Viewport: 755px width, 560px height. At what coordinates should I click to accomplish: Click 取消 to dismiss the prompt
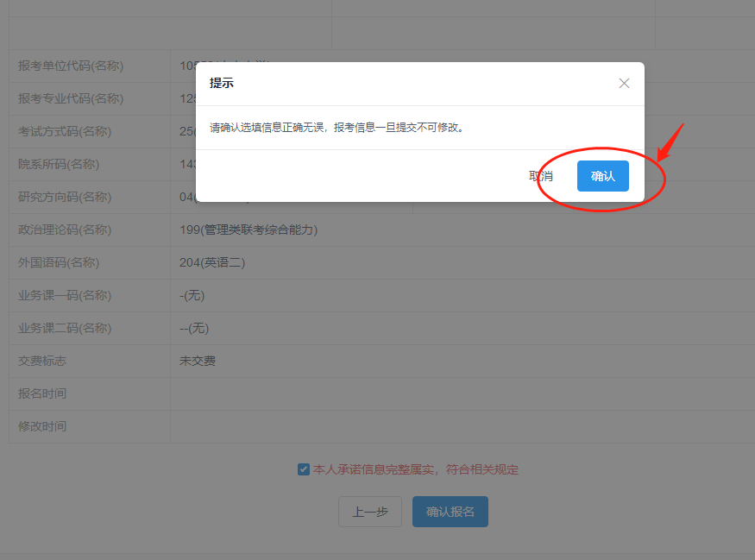coord(539,175)
